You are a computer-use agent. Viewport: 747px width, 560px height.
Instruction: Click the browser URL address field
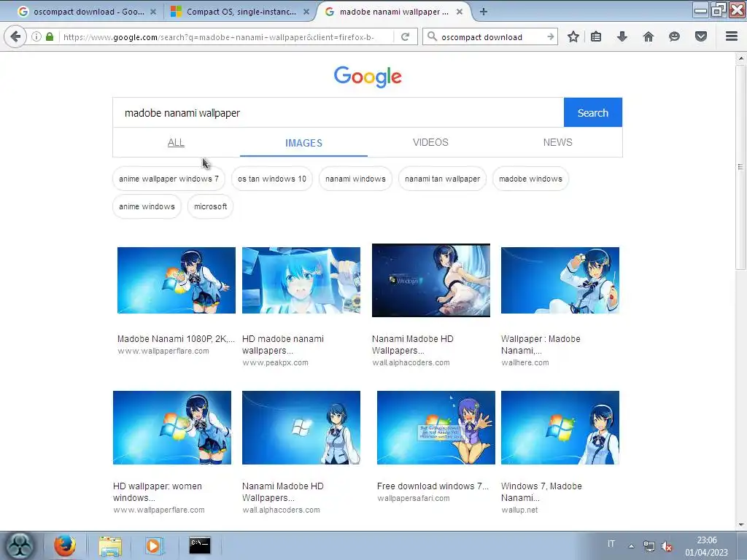click(226, 36)
